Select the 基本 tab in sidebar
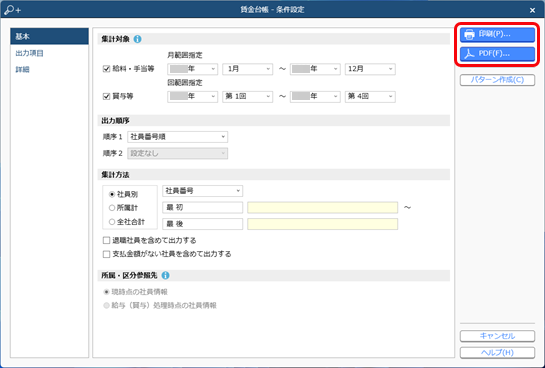 coord(49,36)
